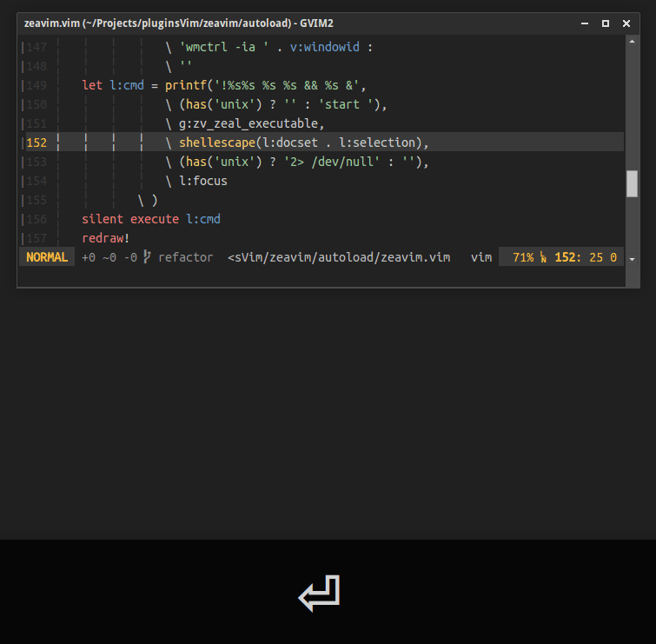Click the zeavim.vim file path in statusline

[x=339, y=257]
